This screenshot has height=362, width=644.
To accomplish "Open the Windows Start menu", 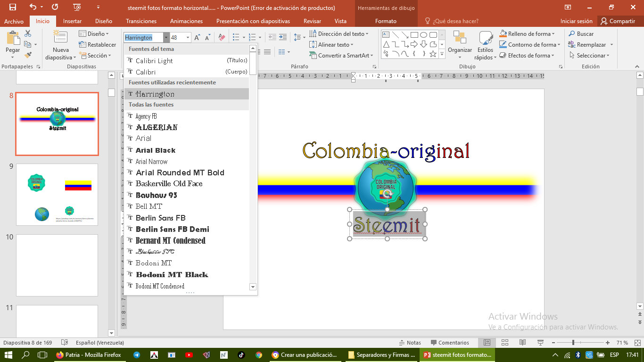I will pos(8,355).
